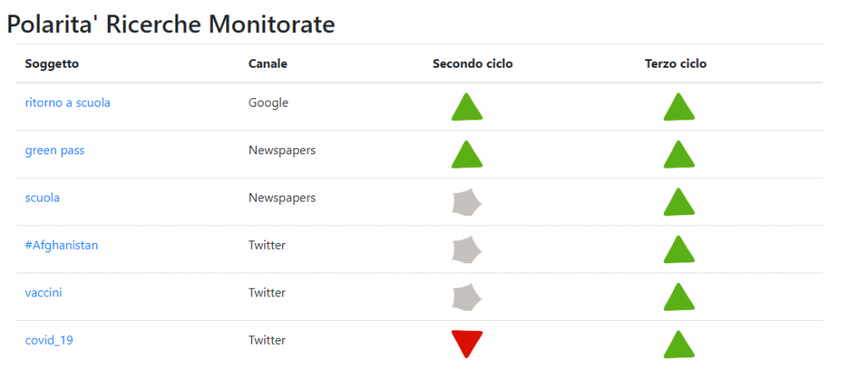Click red down arrow in covid_19 row
Viewport: 868px width, 370px height.
[x=467, y=345]
